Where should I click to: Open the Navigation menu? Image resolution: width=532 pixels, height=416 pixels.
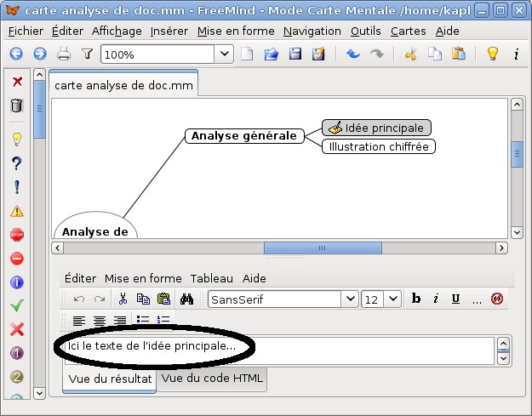tap(312, 31)
